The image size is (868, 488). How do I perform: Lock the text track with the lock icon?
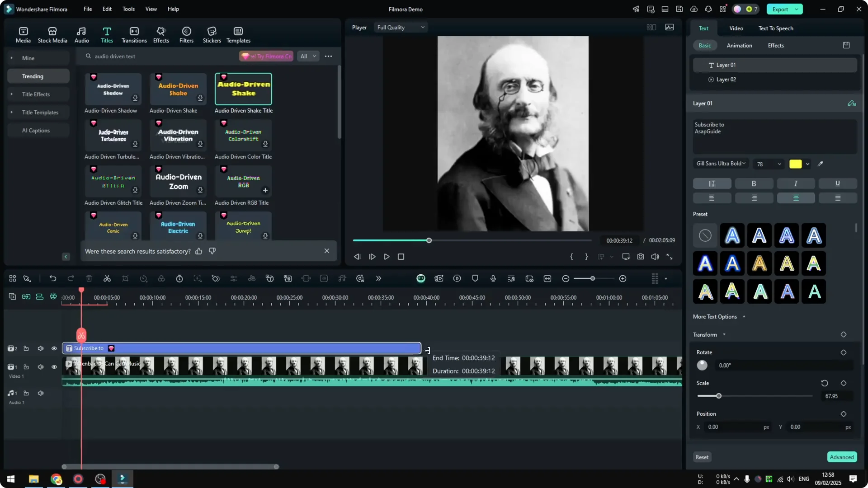(x=26, y=348)
